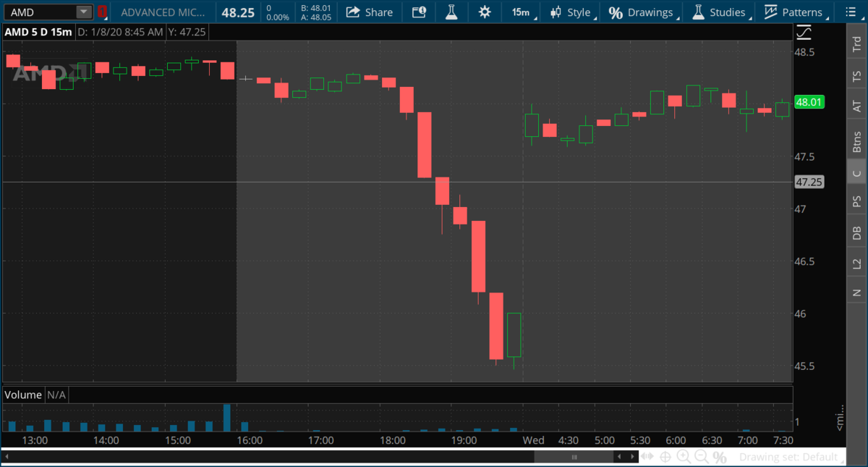Click the chart alert/notification icon
Screen dimensions: 868x467
point(419,12)
